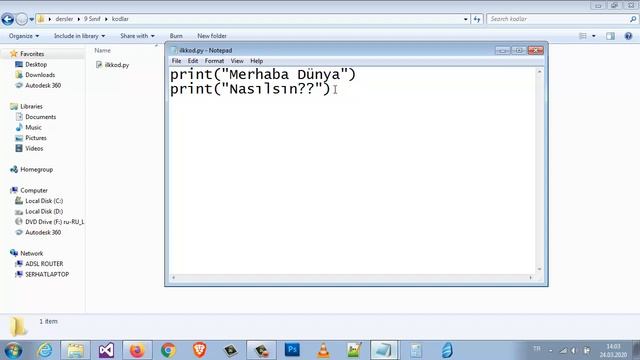Toggle the Explorer preview pane icon

611,36
